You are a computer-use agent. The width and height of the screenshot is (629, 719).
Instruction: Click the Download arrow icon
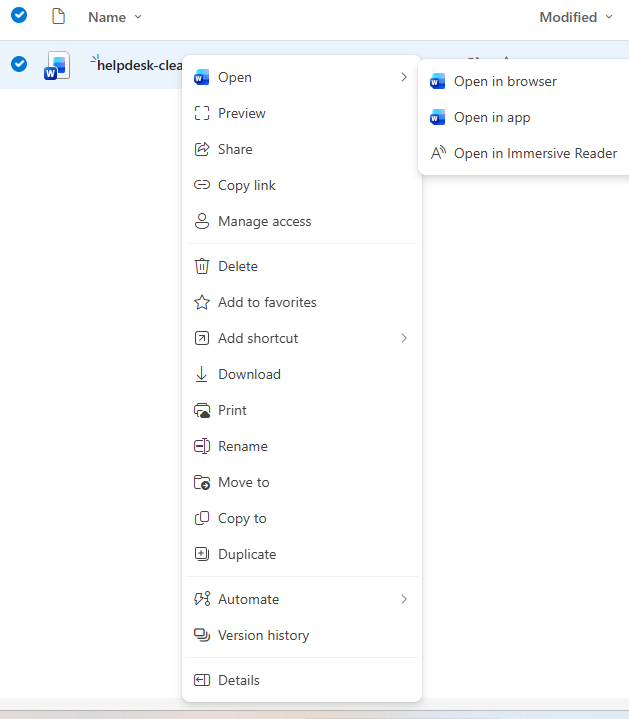(x=202, y=374)
